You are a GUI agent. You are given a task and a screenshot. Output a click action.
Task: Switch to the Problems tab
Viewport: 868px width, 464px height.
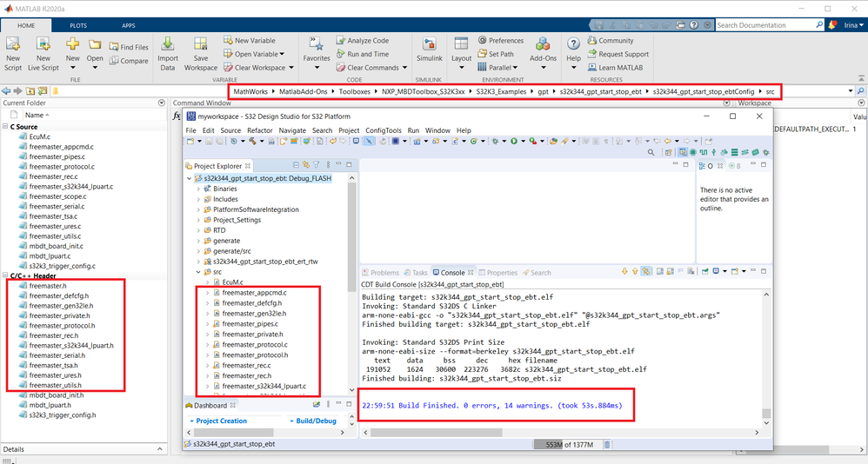point(380,273)
